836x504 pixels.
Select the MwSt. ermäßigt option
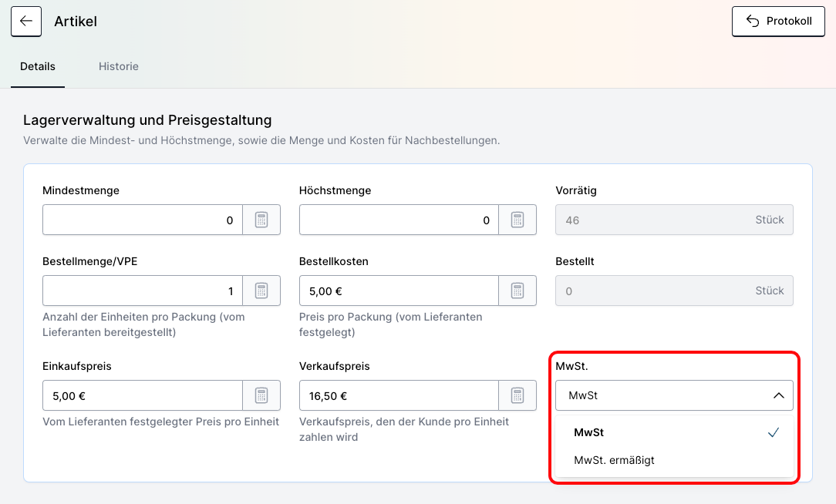[614, 460]
